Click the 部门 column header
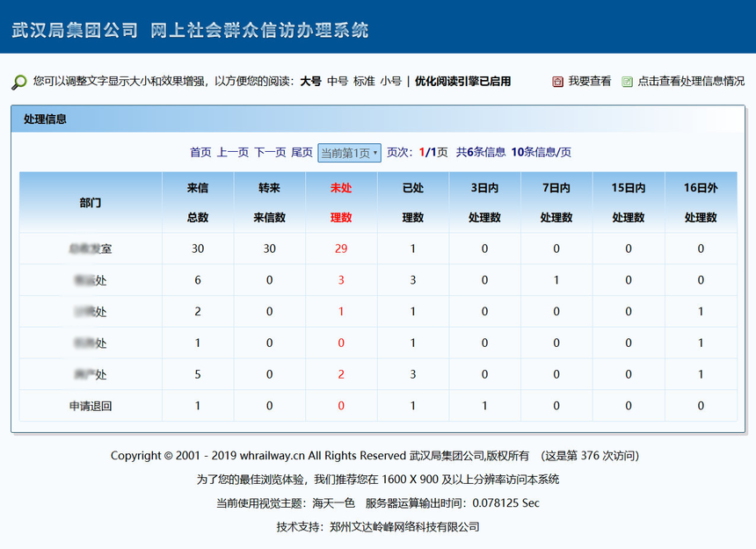This screenshot has width=756, height=549. tap(91, 202)
